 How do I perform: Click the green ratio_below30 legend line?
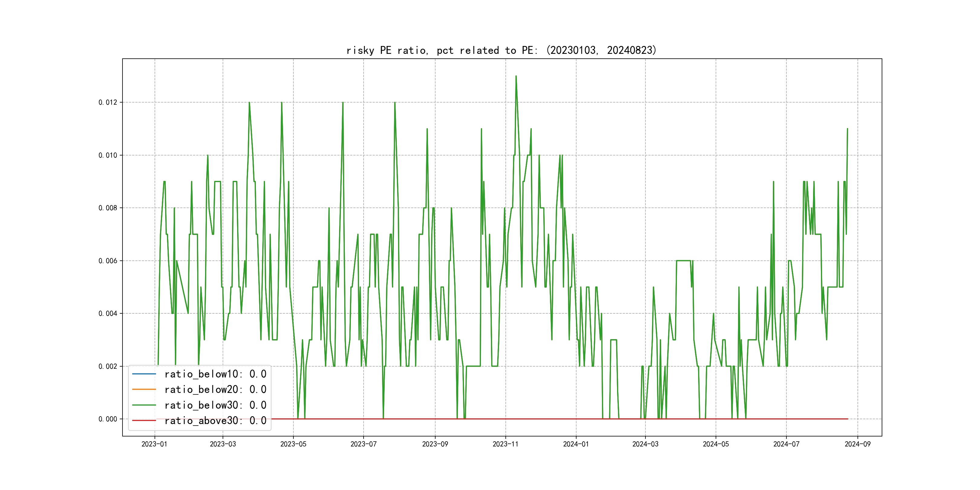pos(144,405)
